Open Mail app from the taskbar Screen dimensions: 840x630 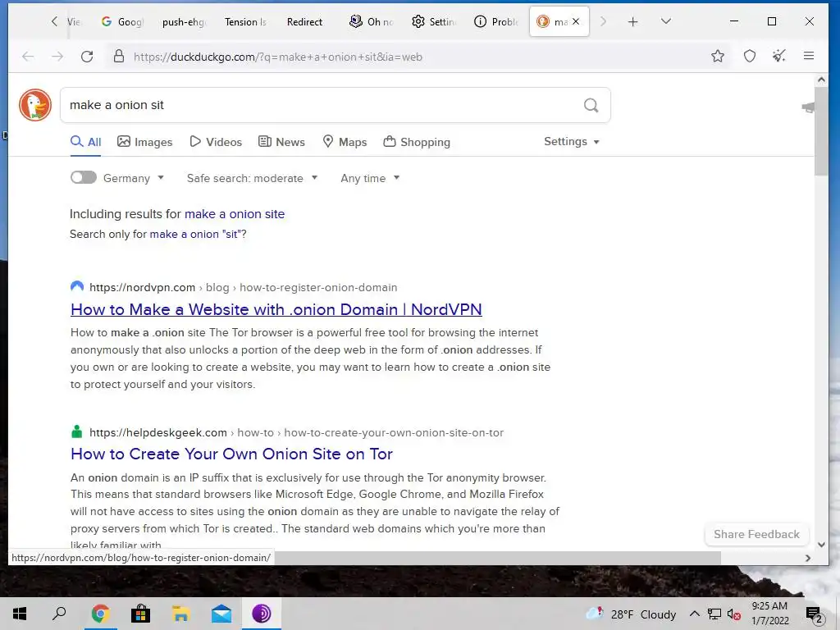[221, 614]
